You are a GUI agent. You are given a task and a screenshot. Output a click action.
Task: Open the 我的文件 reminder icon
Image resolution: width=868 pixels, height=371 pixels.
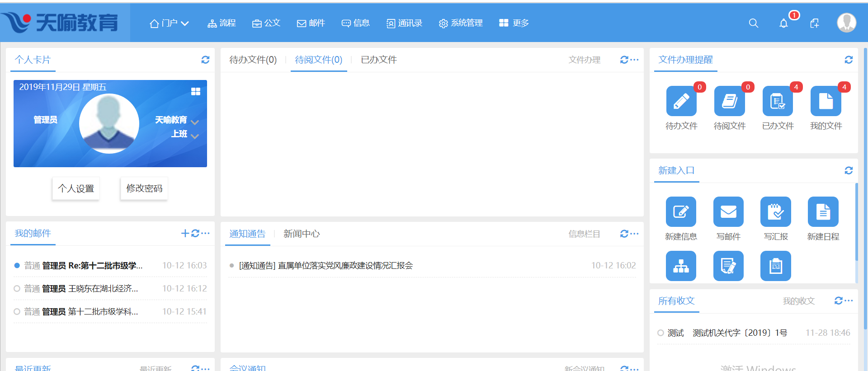click(826, 101)
